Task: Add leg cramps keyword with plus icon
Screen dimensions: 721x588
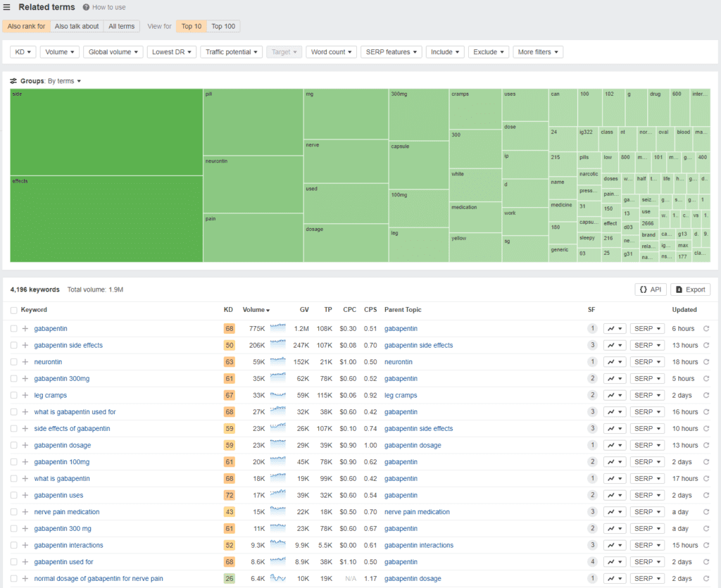Action: pyautogui.click(x=25, y=395)
